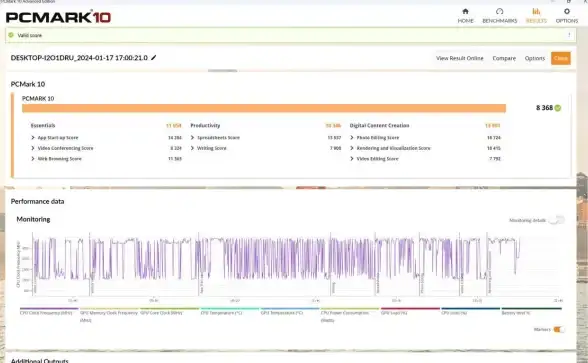Click the green valid score check icon
The width and height of the screenshot is (588, 363).
click(x=11, y=35)
